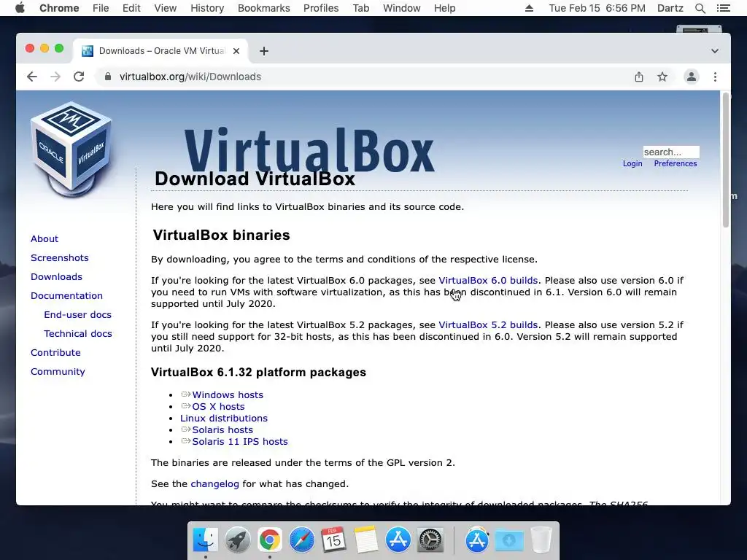Open the Profiles menu
Image resolution: width=747 pixels, height=560 pixels.
coord(321,8)
